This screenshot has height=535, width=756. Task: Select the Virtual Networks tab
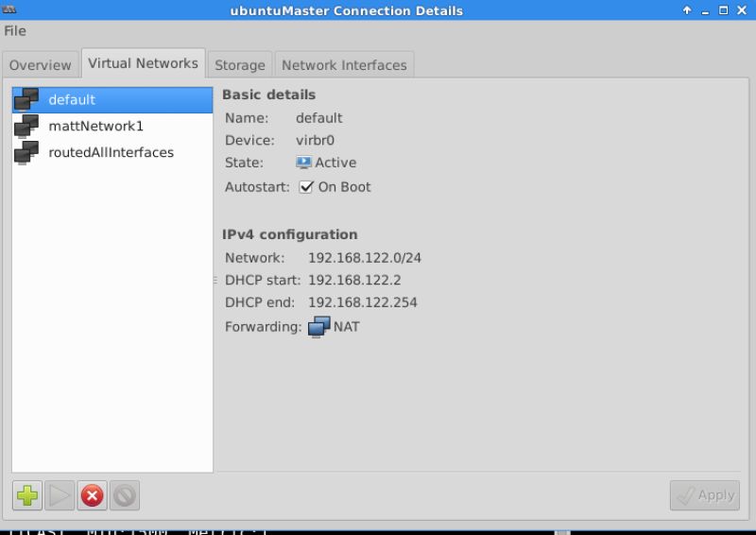(144, 63)
